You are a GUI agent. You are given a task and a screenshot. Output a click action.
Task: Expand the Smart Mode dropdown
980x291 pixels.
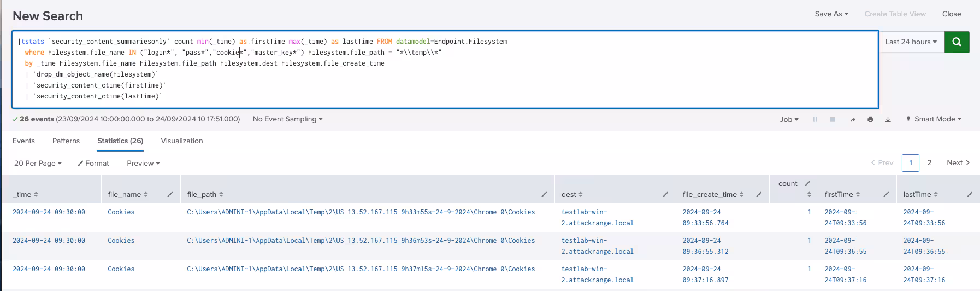934,119
